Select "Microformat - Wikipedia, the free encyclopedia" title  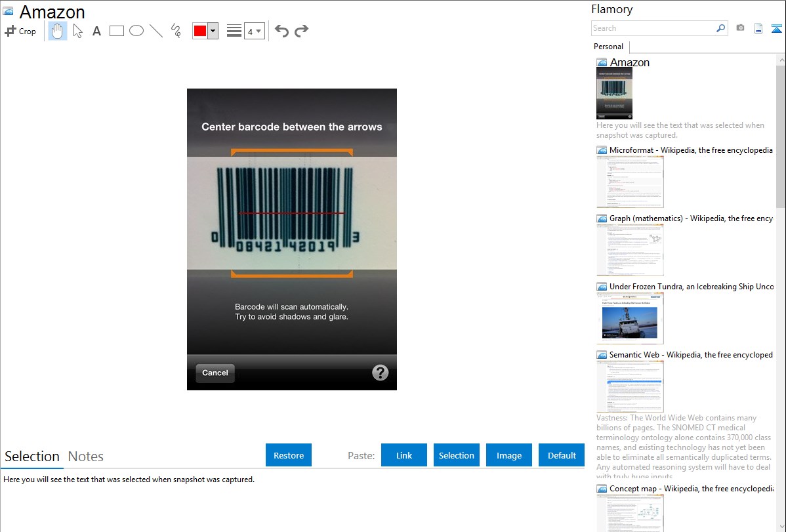pyautogui.click(x=691, y=150)
